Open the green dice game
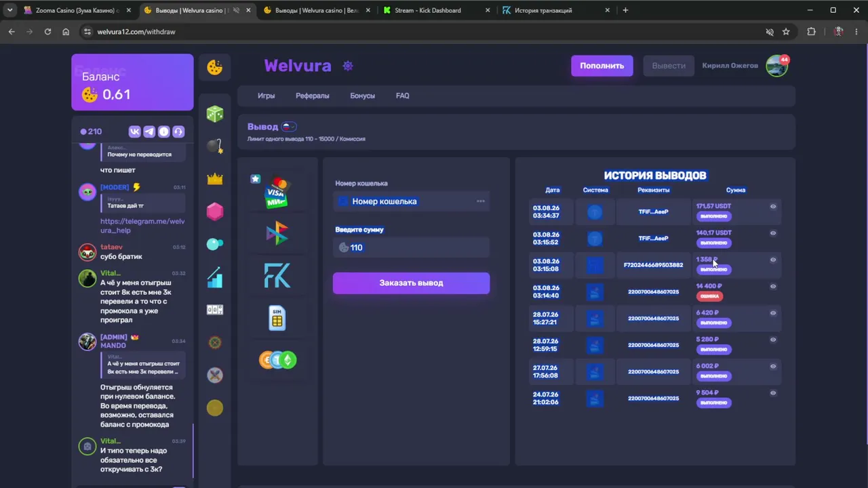 click(215, 113)
